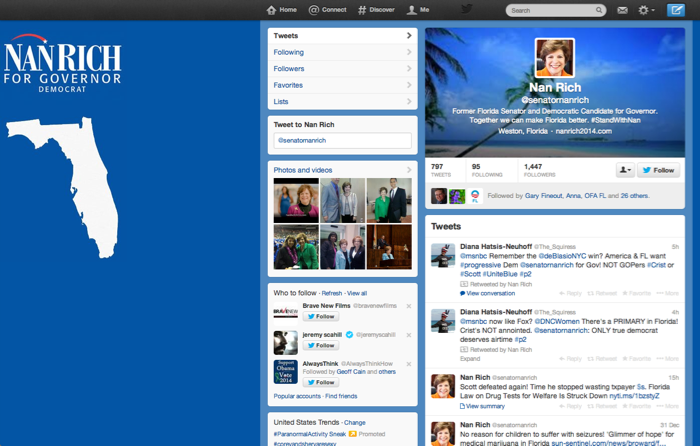This screenshot has height=446, width=700.
Task: Open Followers list in sidebar
Action: point(342,69)
